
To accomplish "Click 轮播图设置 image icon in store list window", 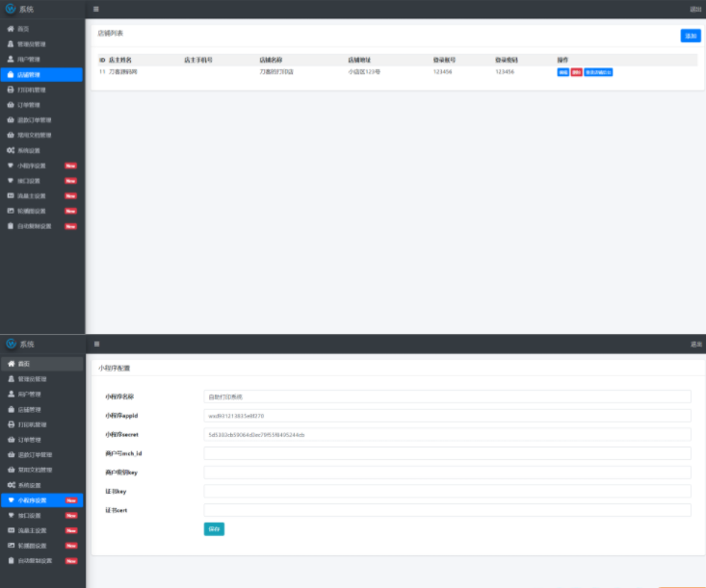I will pos(11,211).
